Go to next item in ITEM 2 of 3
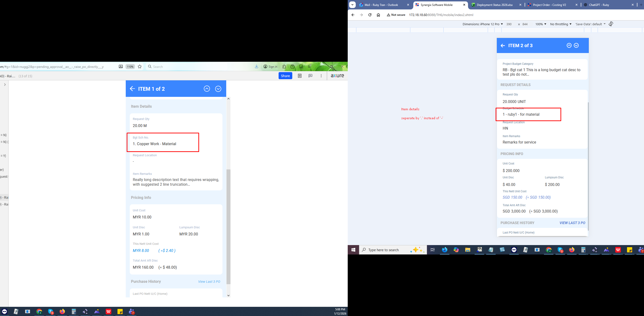The image size is (644, 316). point(576,45)
